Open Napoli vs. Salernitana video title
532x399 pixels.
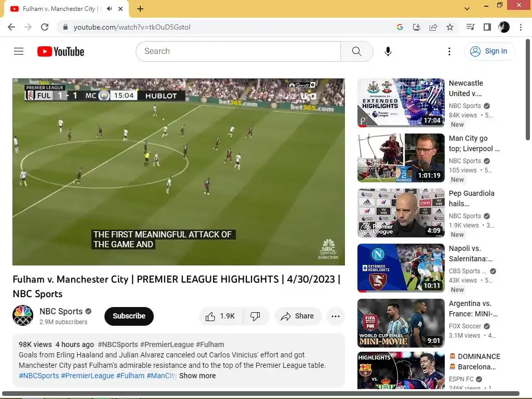point(471,254)
